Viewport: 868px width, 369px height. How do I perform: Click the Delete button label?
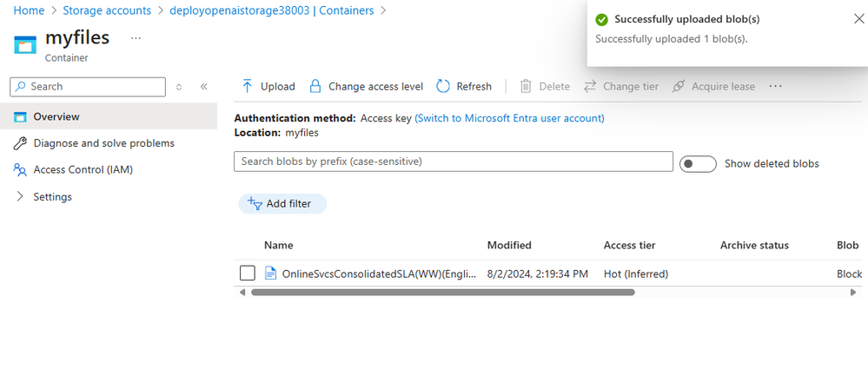pos(554,86)
